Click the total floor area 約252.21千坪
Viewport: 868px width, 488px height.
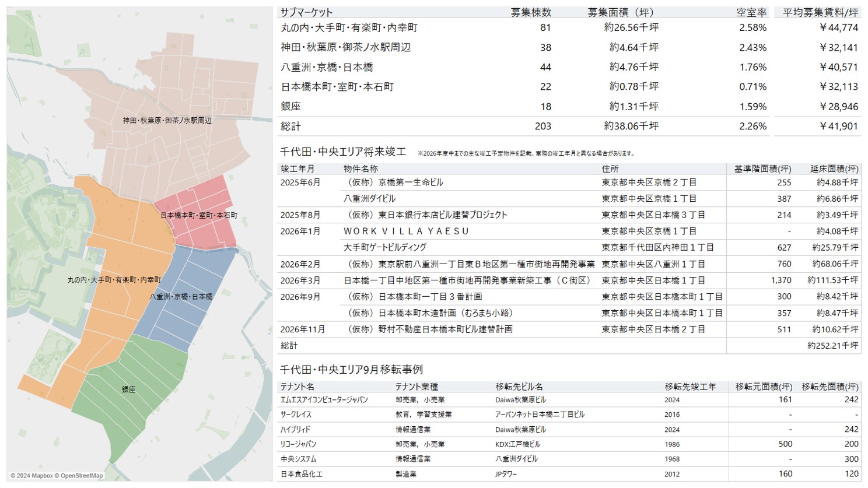[x=833, y=346]
